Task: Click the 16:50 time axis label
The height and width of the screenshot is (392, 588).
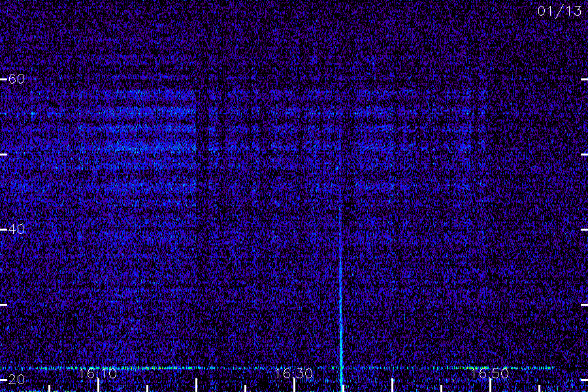Action: [489, 373]
